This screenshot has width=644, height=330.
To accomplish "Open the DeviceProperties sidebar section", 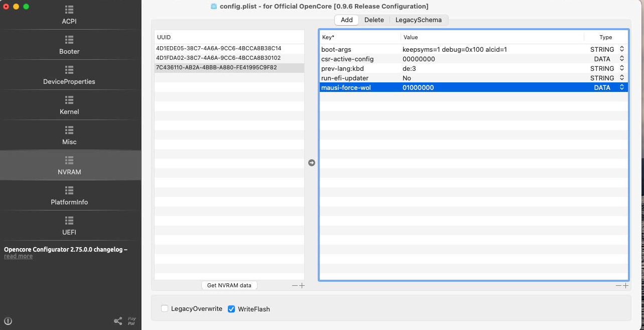I will [69, 75].
